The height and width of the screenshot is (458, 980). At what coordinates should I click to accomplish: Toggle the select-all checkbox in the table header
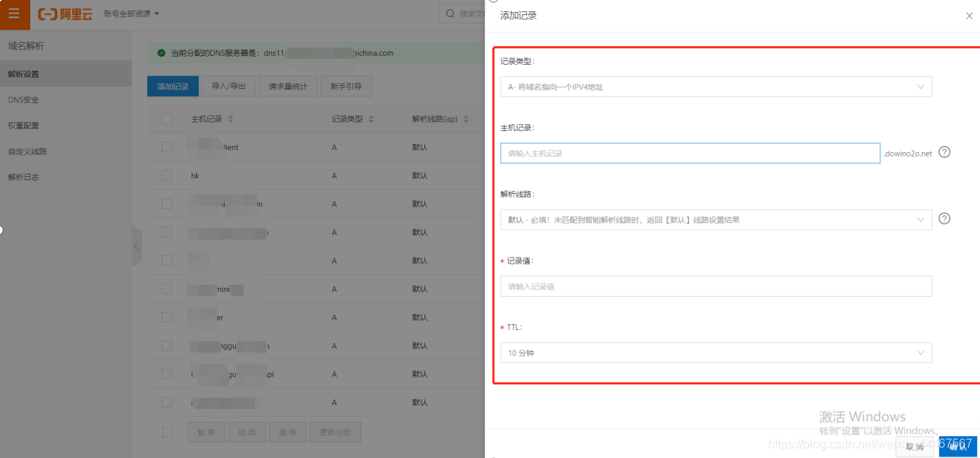167,118
